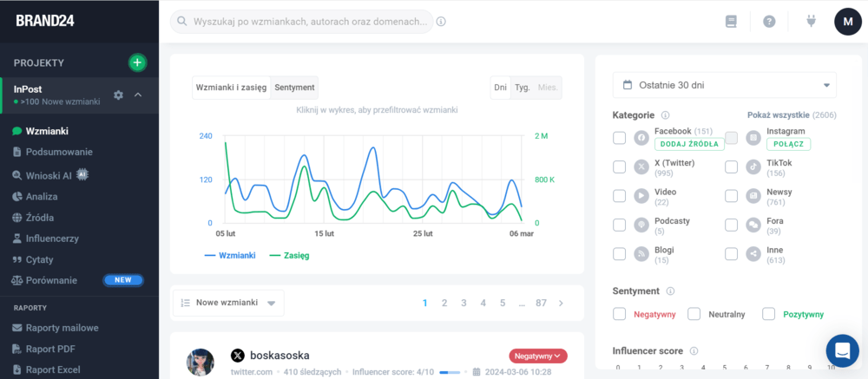Open the documentation book icon
This screenshot has width=868, height=379.
point(731,22)
